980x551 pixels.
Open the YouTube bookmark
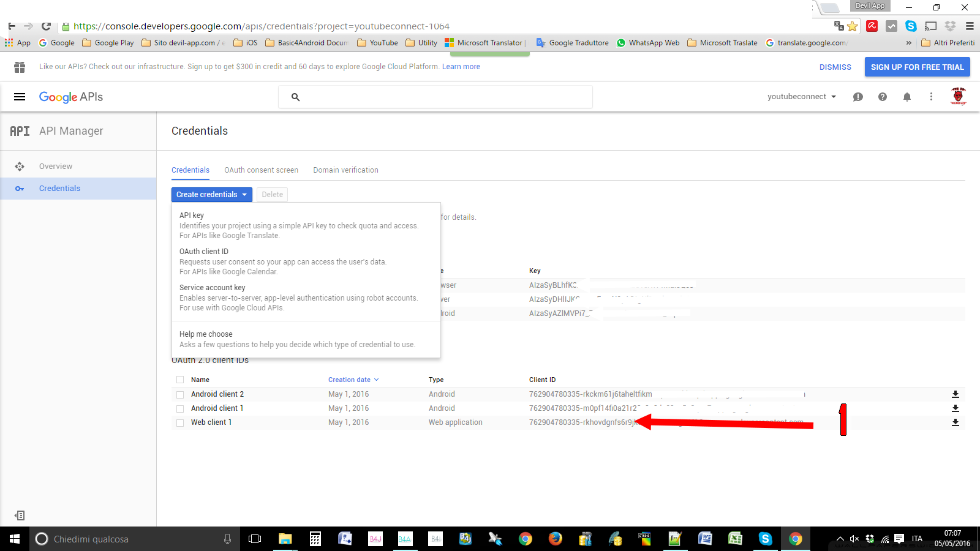coord(377,43)
